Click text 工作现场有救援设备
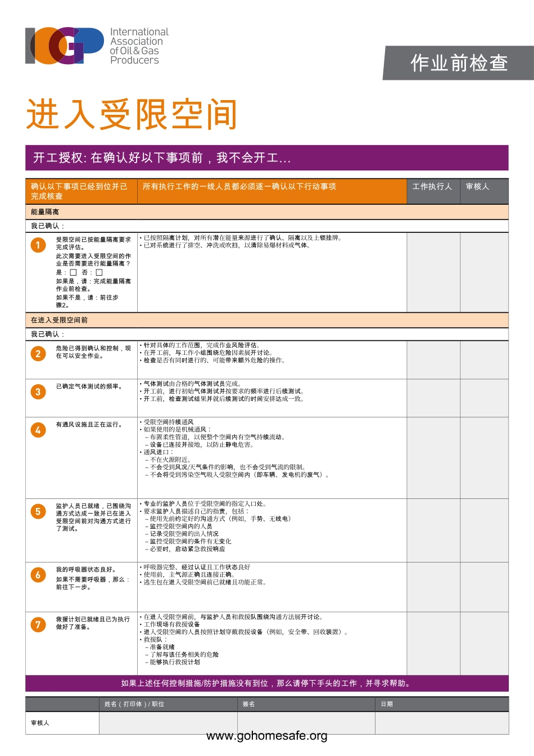The image size is (534, 756). click(171, 624)
